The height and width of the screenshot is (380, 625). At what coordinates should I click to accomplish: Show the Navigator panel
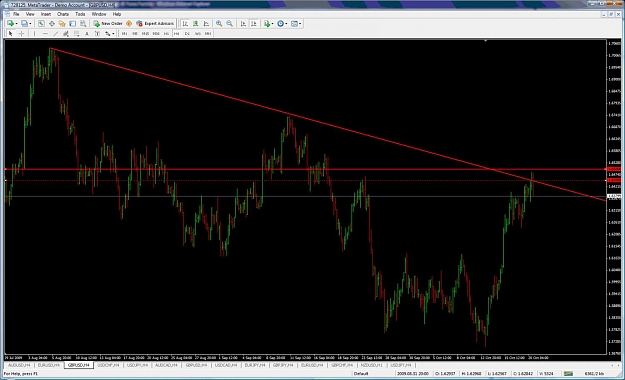pyautogui.click(x=62, y=24)
